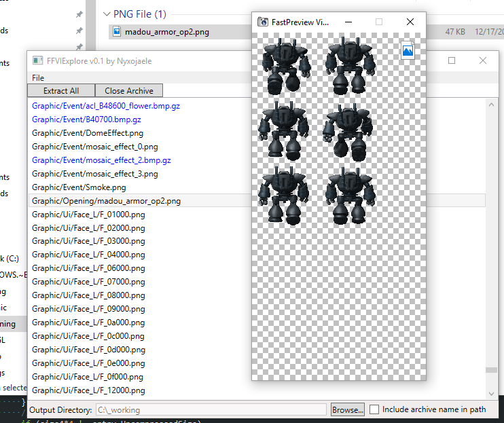Select Graphic/Ui/Face_L/F_0d000.png entry
The width and height of the screenshot is (504, 423).
88,350
